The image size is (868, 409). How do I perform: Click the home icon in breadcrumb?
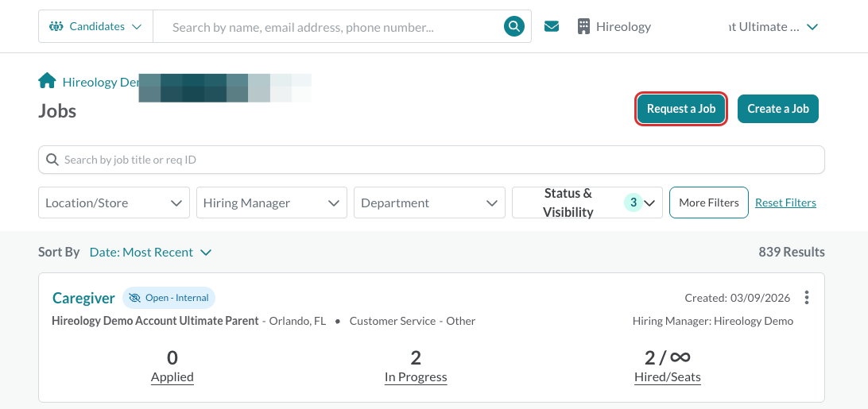pyautogui.click(x=47, y=81)
